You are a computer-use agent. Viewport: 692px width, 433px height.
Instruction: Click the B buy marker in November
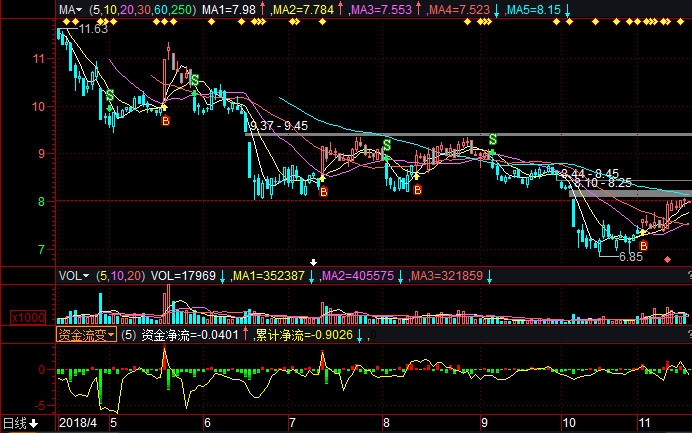[643, 244]
